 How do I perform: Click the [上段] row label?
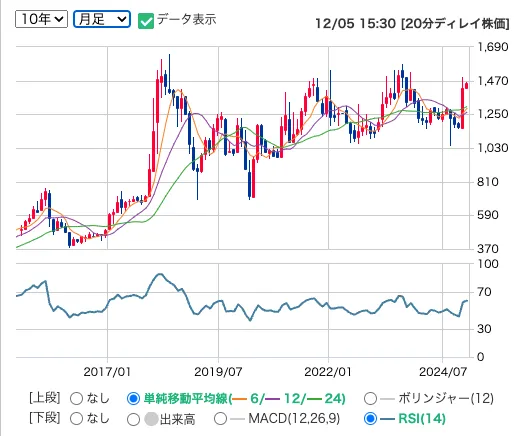pos(45,398)
